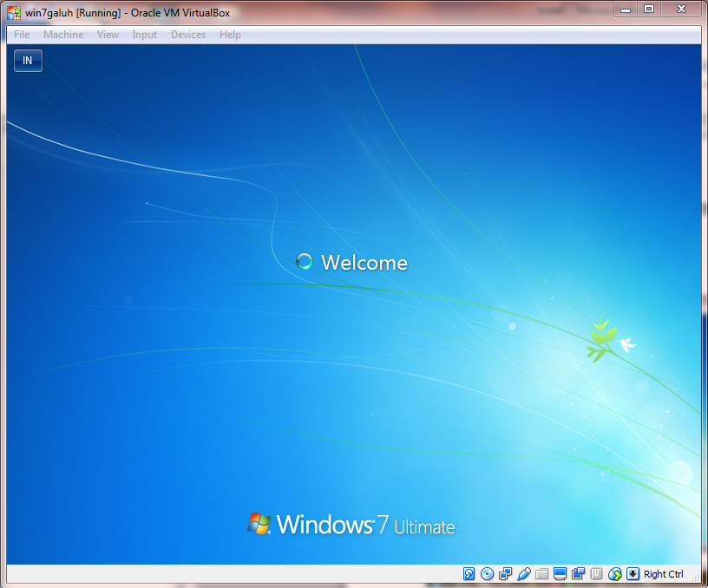Click the hard disk activity status icon
Image resolution: width=708 pixels, height=588 pixels.
469,573
